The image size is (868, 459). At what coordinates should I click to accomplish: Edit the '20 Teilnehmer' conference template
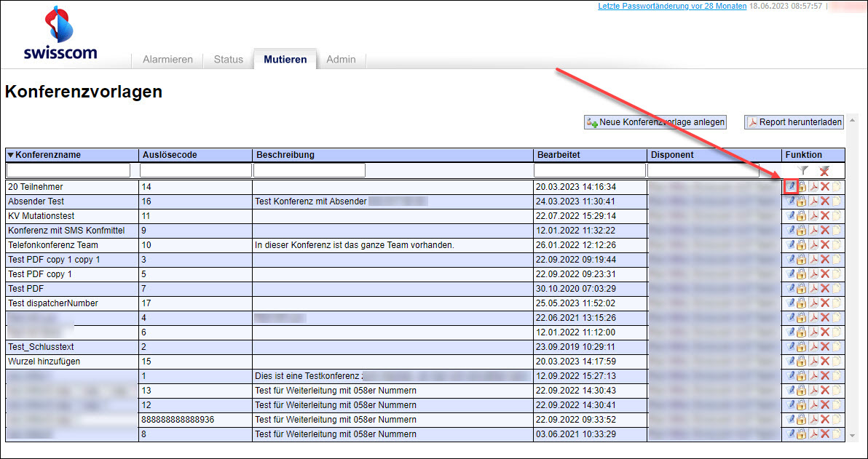(791, 186)
